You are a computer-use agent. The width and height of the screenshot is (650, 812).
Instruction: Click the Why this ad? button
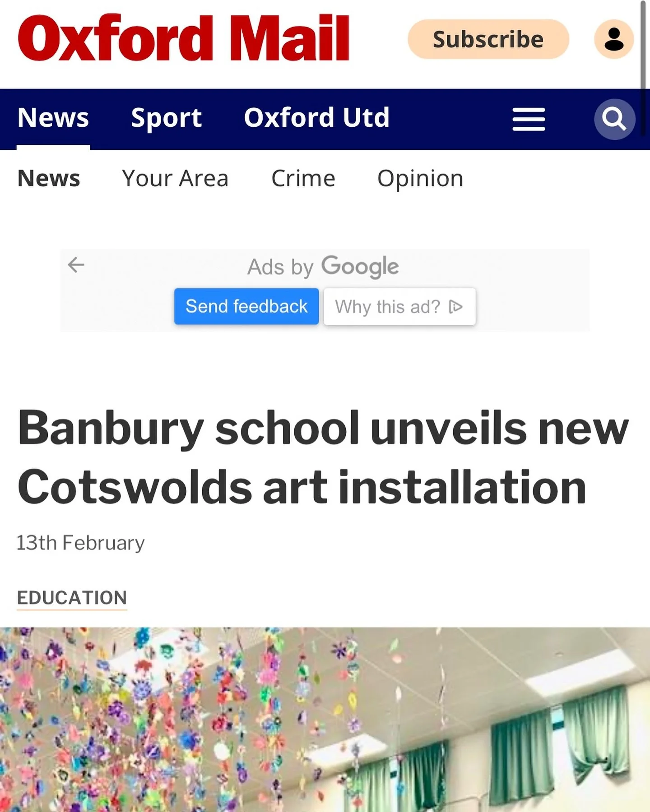pos(399,307)
